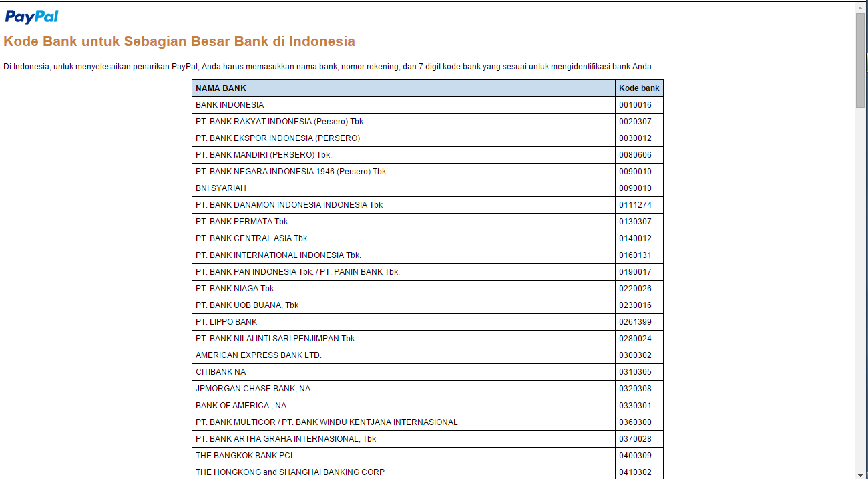Select bank code 0030012
Screen dimensions: 868x479
(x=635, y=138)
